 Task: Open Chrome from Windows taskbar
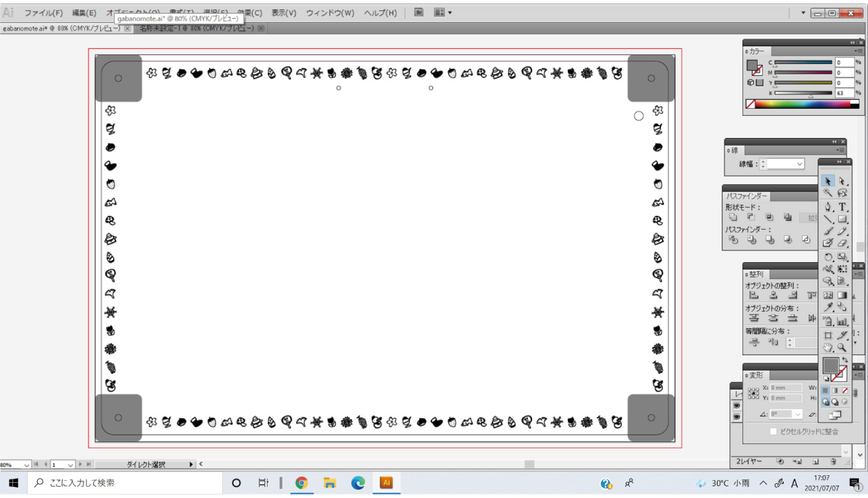tap(301, 483)
